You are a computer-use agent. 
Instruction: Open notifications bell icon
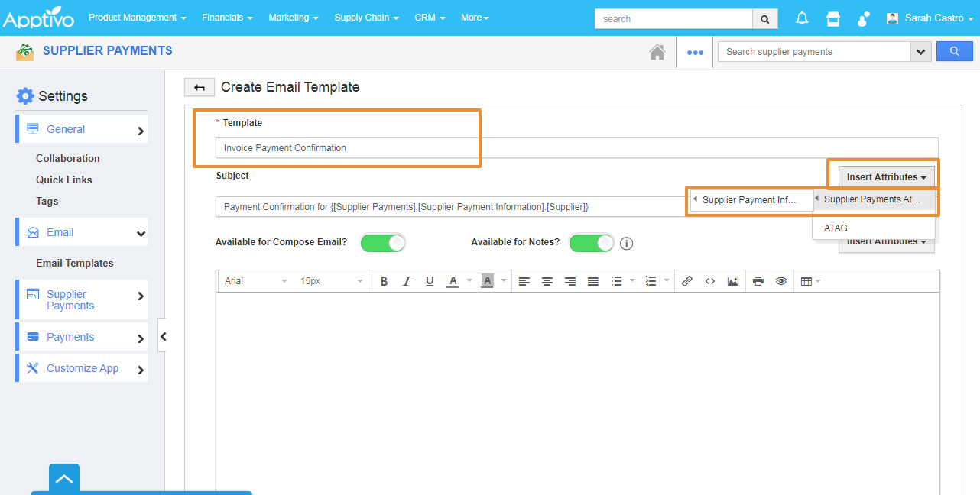[x=802, y=18]
